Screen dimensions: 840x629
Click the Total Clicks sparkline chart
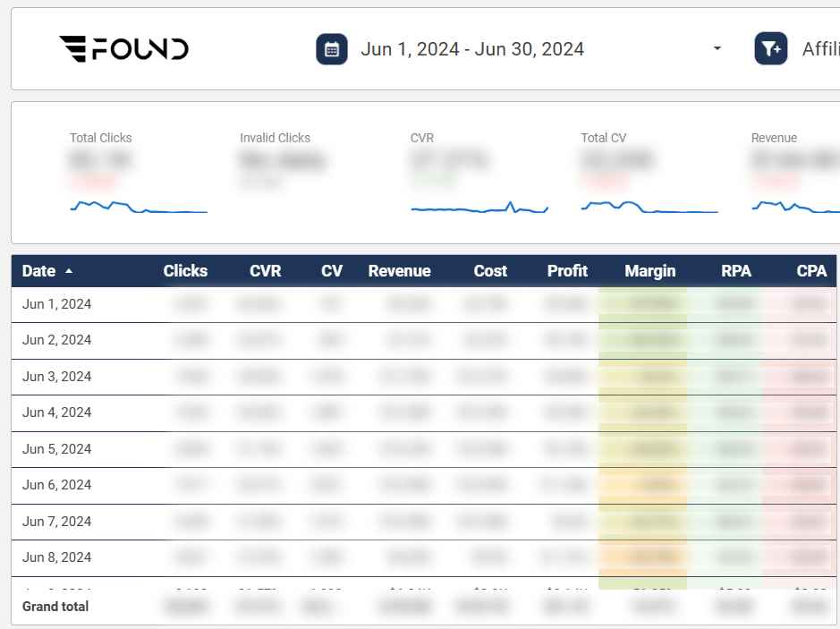[138, 208]
